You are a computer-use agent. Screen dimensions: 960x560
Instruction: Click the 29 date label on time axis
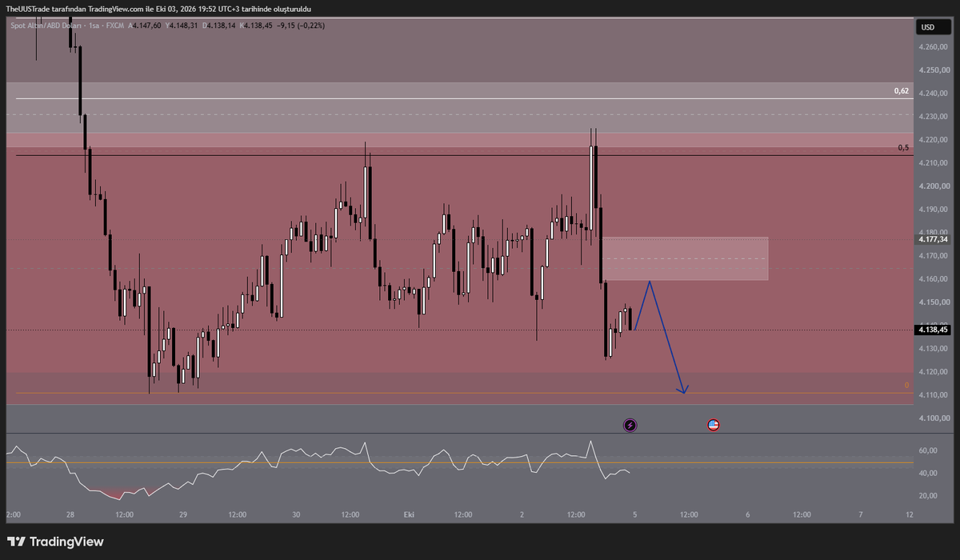(182, 515)
